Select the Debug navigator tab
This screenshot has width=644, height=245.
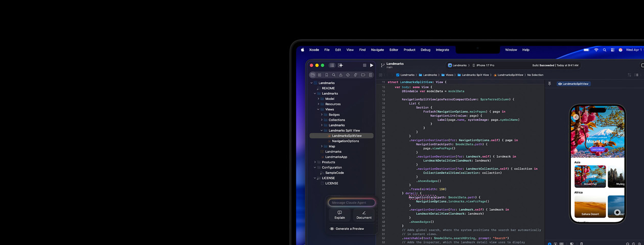tap(355, 75)
